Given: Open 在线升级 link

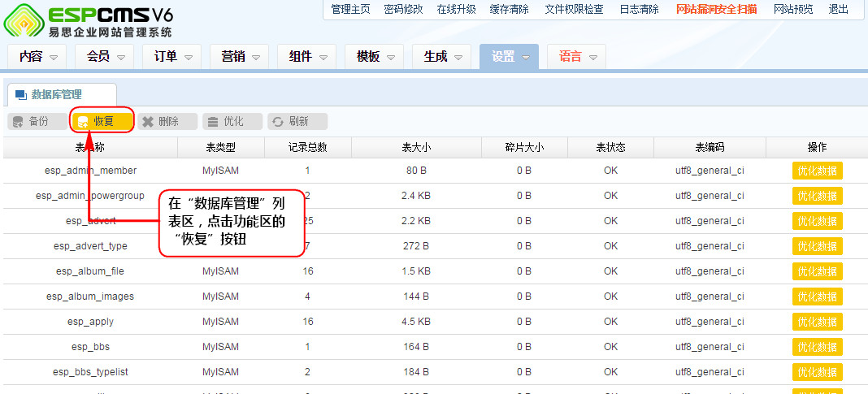Looking at the screenshot, I should [x=456, y=10].
